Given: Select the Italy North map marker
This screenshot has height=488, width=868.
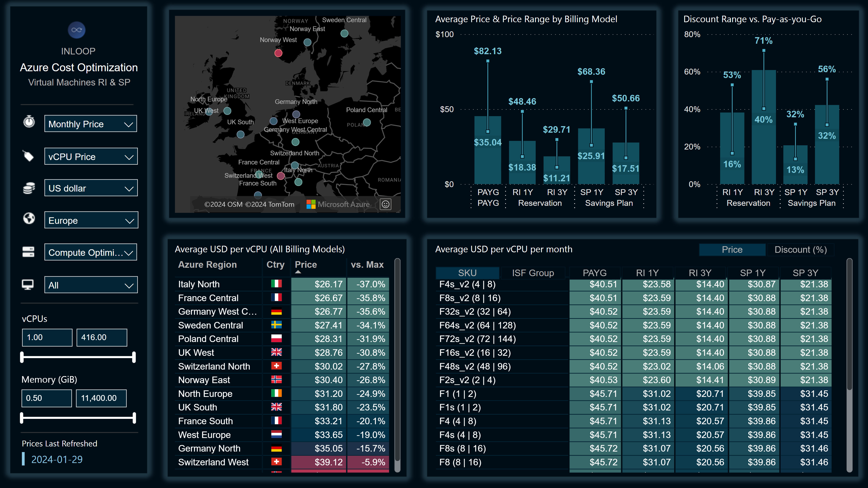Looking at the screenshot, I should tap(298, 182).
